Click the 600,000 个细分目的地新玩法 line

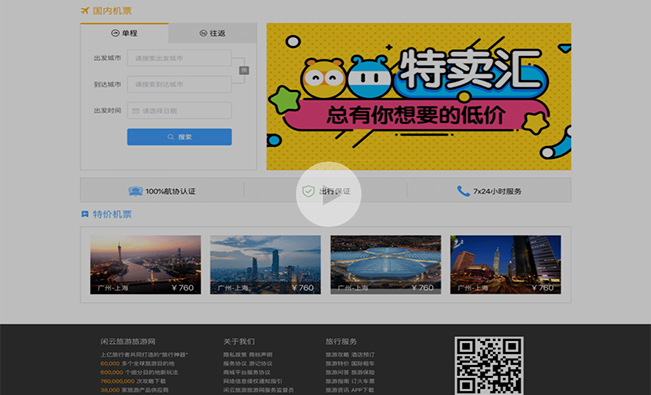pyautogui.click(x=139, y=373)
